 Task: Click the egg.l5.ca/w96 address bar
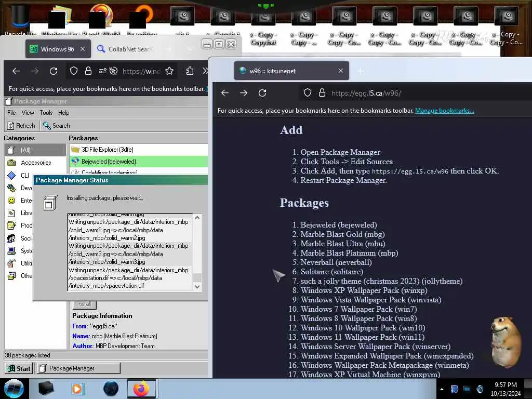click(366, 93)
